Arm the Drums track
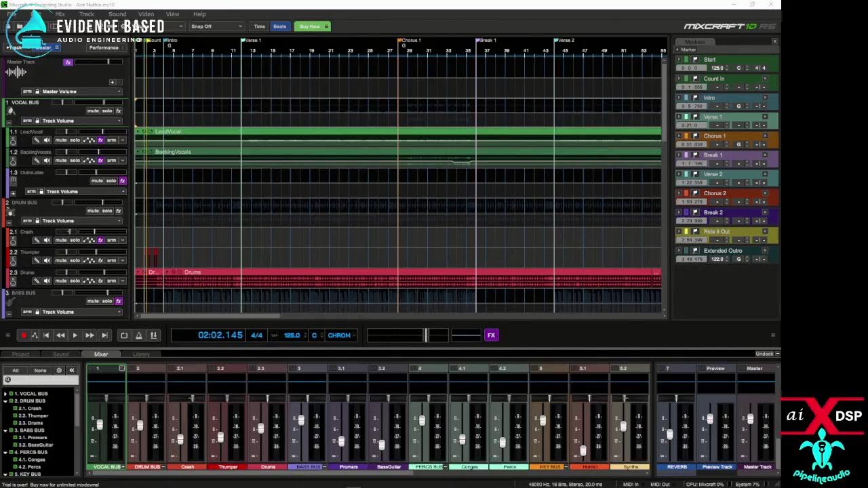The width and height of the screenshot is (868, 488). pos(111,281)
